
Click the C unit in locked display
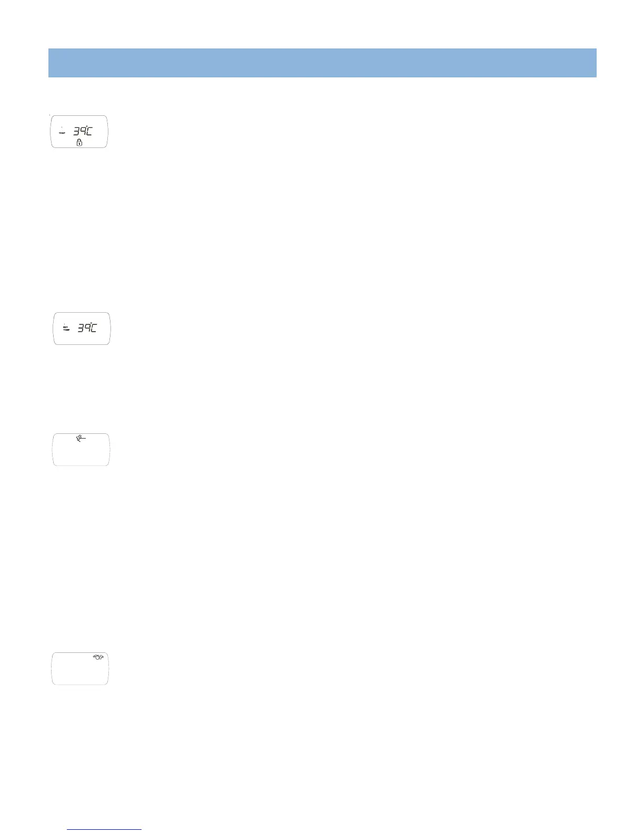(x=90, y=131)
